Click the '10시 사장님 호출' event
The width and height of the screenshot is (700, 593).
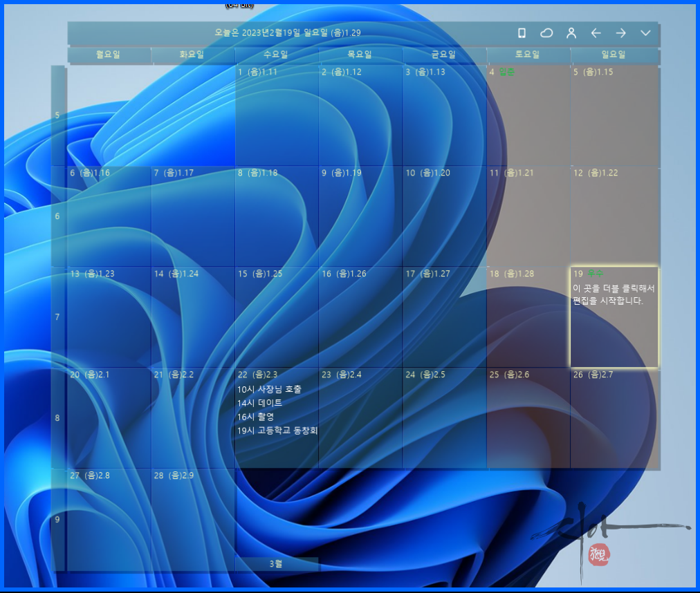click(269, 389)
